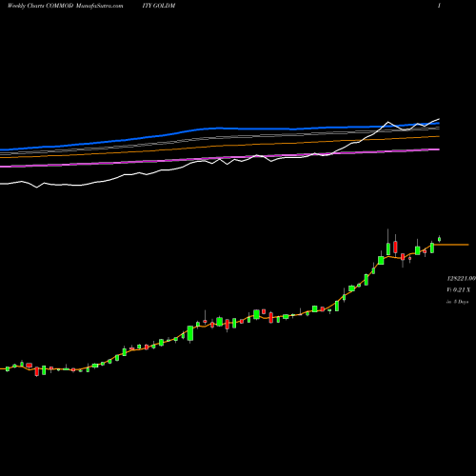The image size is (476, 476).
Task: Click the 'V: 0.21 X' volume text
Action: 458,289
